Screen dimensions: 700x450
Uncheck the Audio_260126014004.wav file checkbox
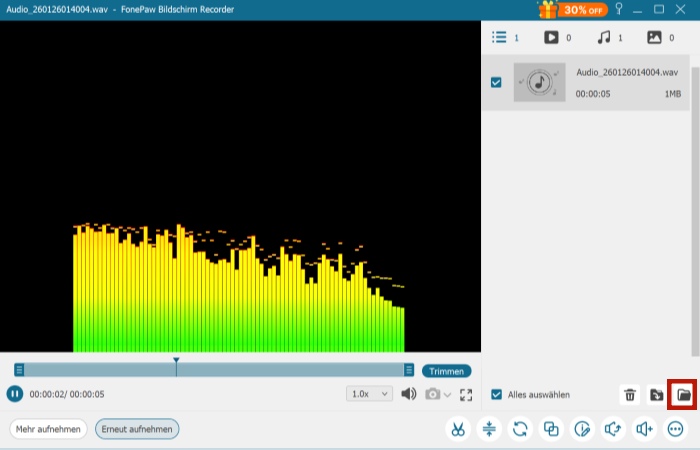point(497,82)
